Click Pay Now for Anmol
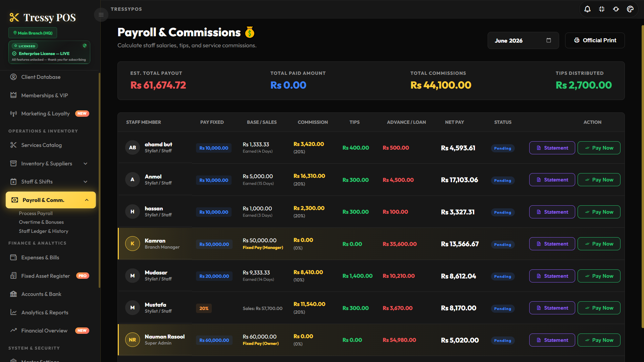 click(599, 180)
